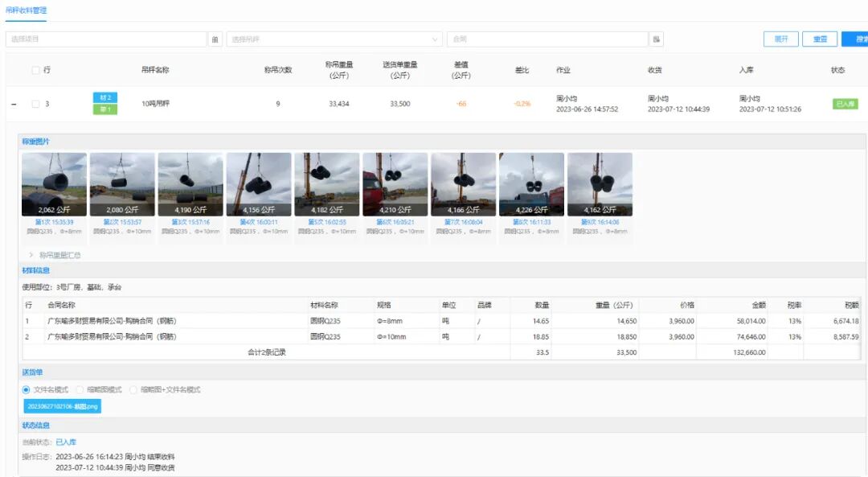Open the 4,162 公斤 ninth weighing photo

coord(600,184)
